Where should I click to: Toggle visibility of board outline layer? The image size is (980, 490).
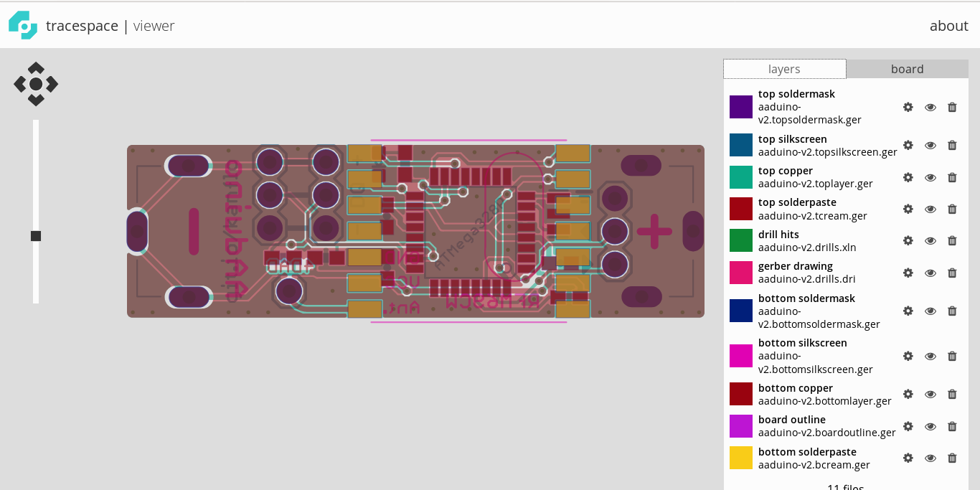[930, 426]
